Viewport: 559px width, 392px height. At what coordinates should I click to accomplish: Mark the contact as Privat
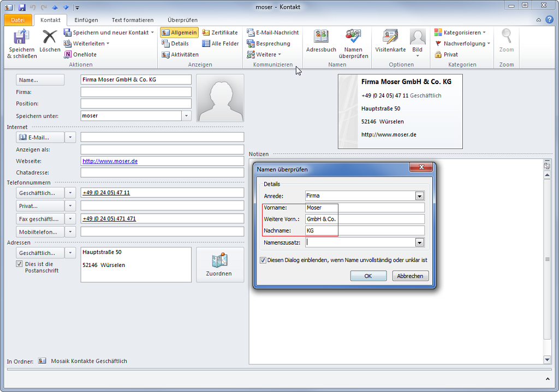[x=447, y=55]
